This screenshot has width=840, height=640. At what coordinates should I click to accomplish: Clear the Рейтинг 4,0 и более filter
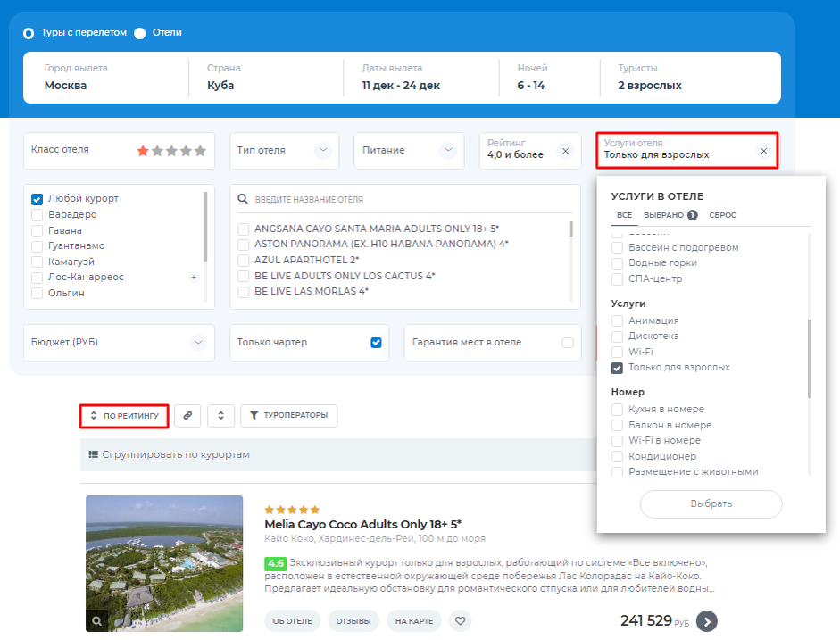[x=565, y=151]
